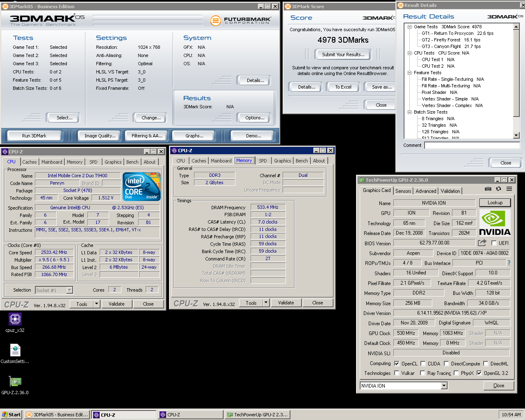Switch to Bench tab in CPU-Z CPU window
The width and height of the screenshot is (525, 420).
(132, 162)
